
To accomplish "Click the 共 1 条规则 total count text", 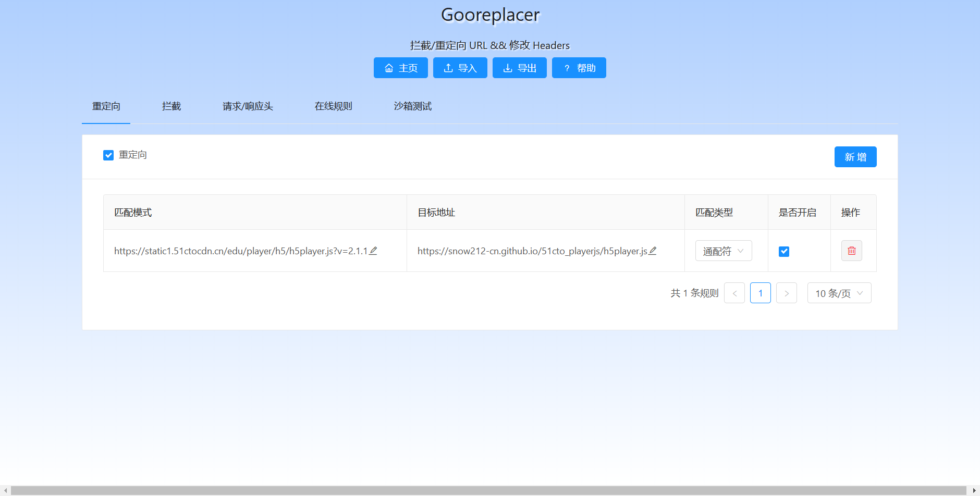I will click(694, 293).
